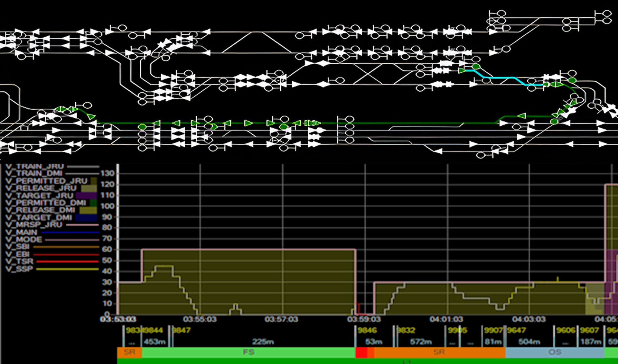Click the red mode segment after FS
Image resolution: width=618 pixels, height=364 pixels.
coord(361,353)
